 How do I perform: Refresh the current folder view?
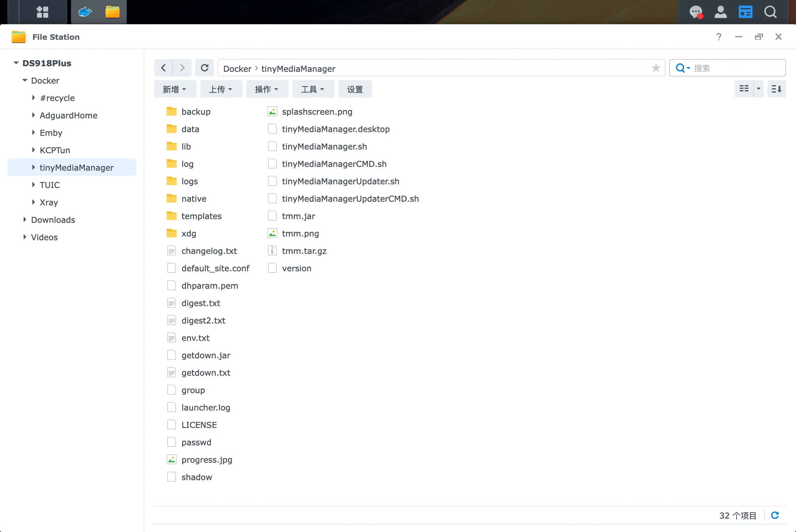(x=204, y=68)
